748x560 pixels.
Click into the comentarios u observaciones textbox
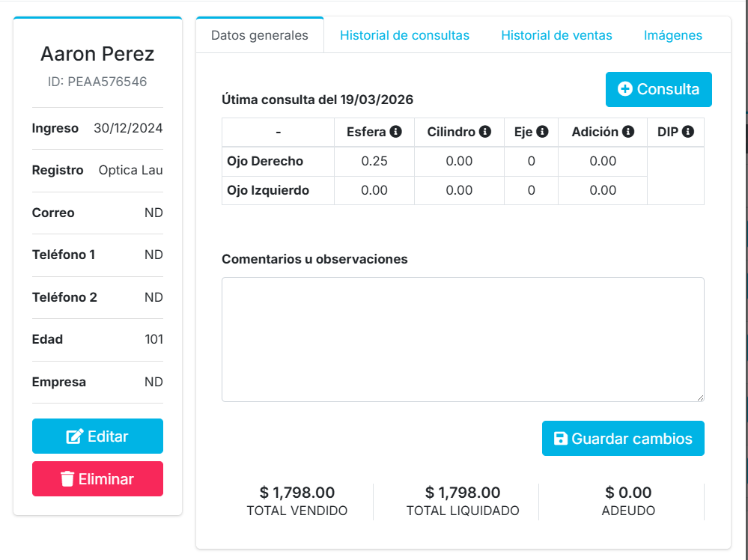tap(463, 339)
